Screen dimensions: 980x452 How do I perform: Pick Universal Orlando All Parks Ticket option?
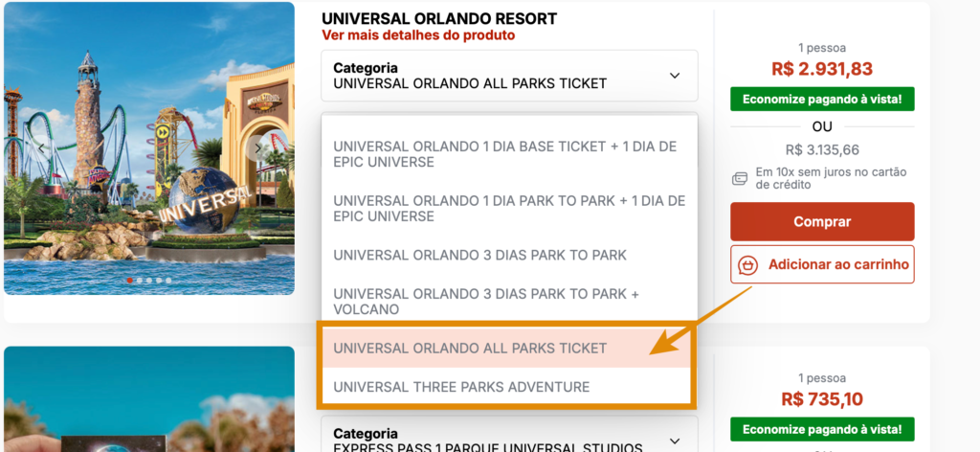[x=505, y=349]
